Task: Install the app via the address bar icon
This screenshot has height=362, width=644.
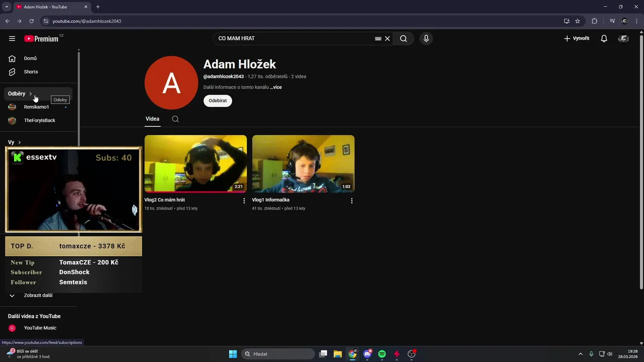Action: (567, 21)
